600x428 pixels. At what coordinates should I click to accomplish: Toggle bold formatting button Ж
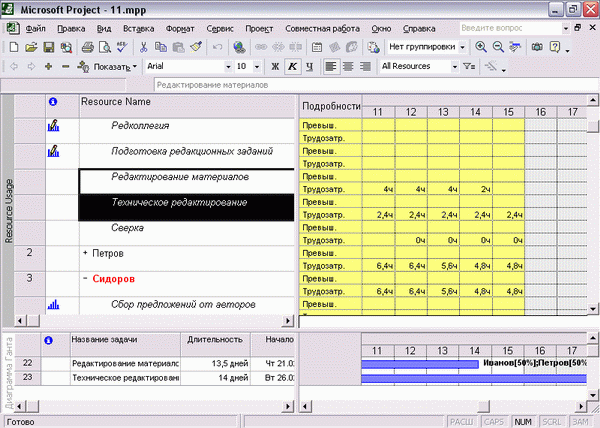[275, 66]
